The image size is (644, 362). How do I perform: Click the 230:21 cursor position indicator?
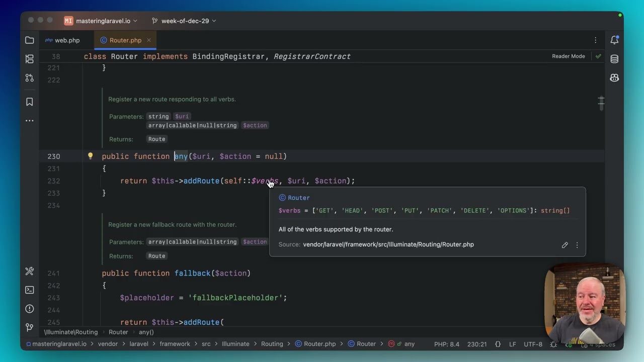pyautogui.click(x=477, y=344)
